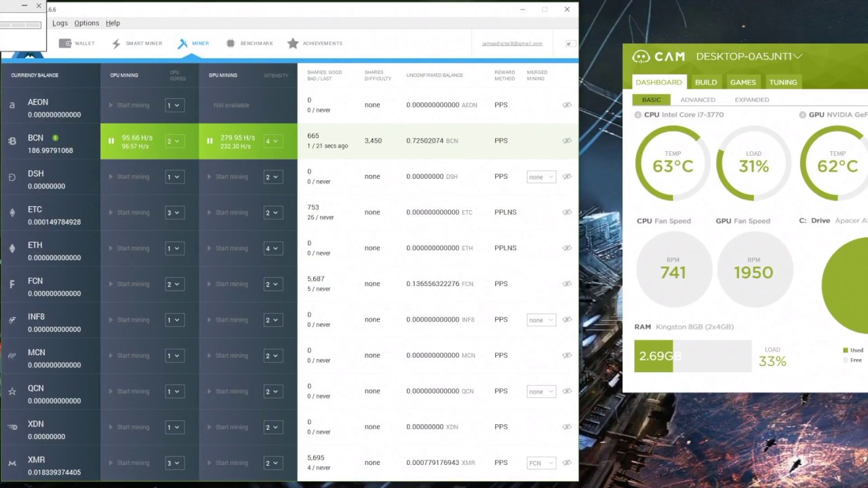This screenshot has height=488, width=868.
Task: Select the Expanded view in CAM
Action: [752, 100]
